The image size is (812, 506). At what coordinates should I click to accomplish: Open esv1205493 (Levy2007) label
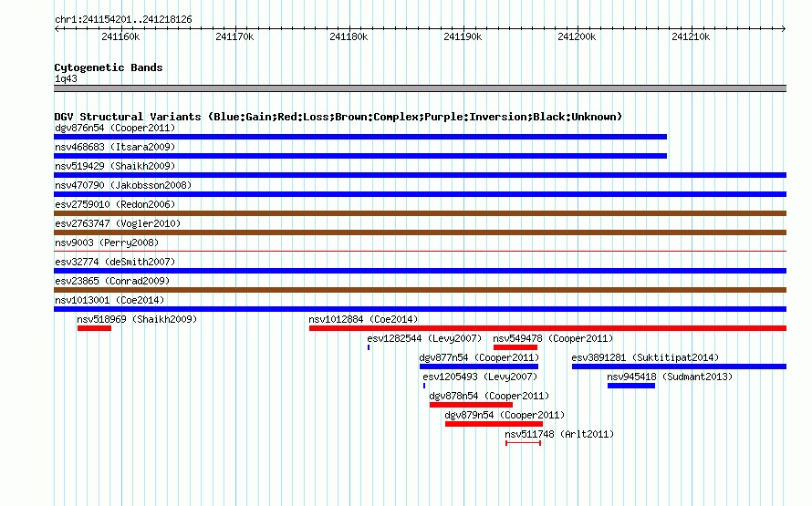click(x=480, y=377)
